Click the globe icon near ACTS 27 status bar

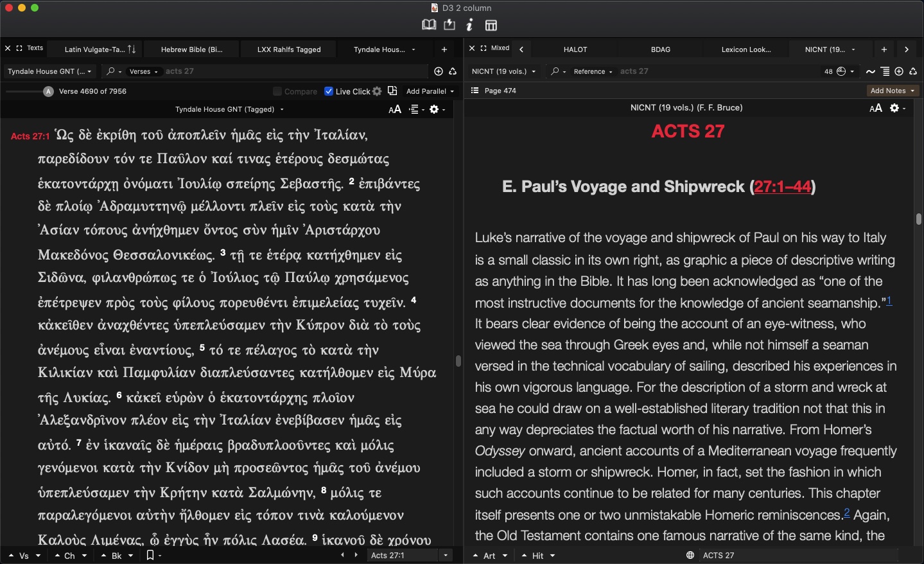(690, 555)
